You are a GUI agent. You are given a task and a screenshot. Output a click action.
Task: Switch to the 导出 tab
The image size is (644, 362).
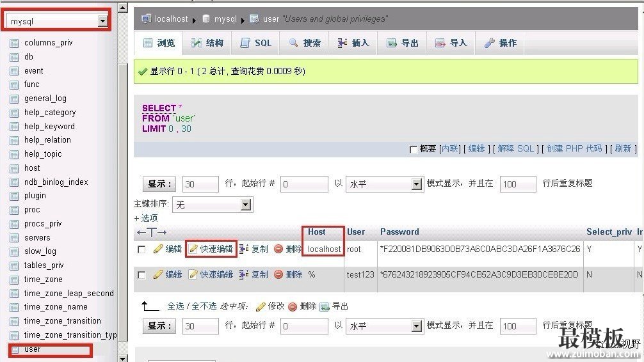pos(402,43)
